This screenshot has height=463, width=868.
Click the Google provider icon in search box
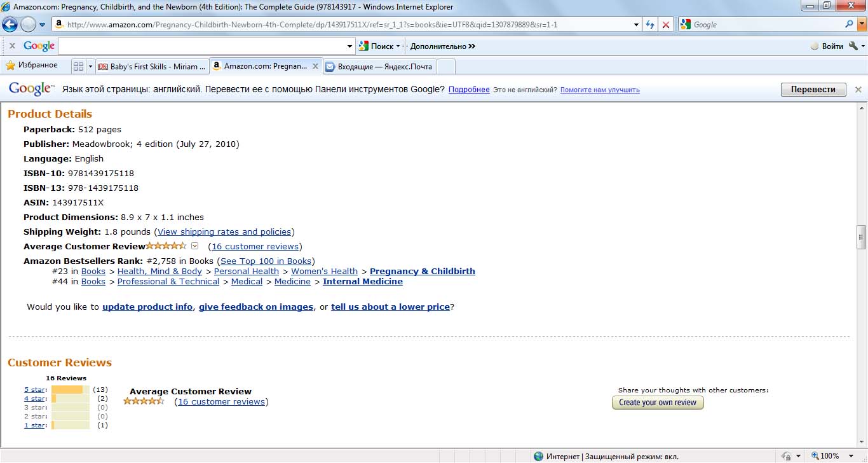[x=685, y=25]
